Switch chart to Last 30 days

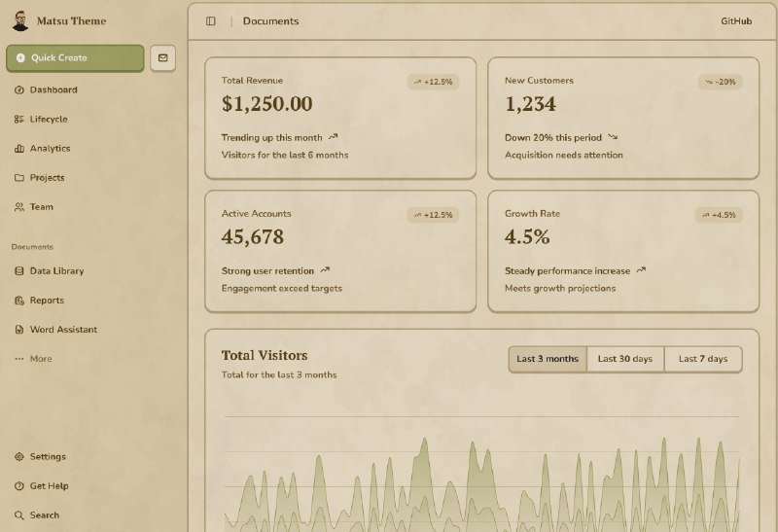pos(625,359)
